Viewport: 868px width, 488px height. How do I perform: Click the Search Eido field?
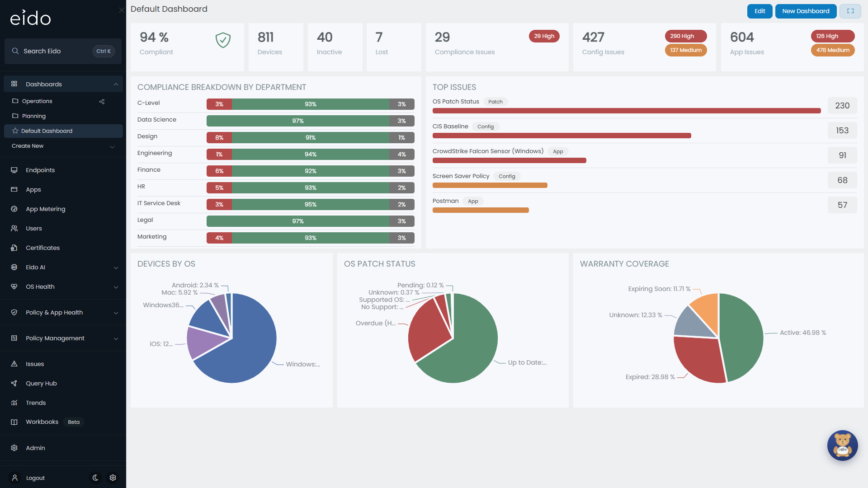pyautogui.click(x=63, y=51)
